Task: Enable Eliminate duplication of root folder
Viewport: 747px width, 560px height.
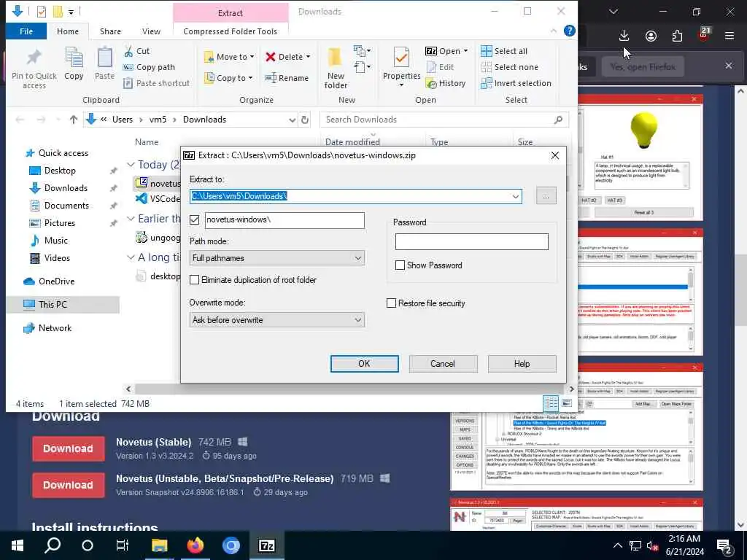Action: coord(194,280)
